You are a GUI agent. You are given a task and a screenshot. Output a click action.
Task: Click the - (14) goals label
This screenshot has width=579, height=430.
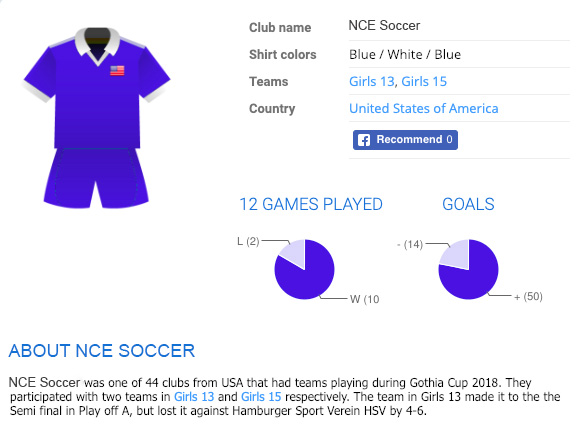410,244
